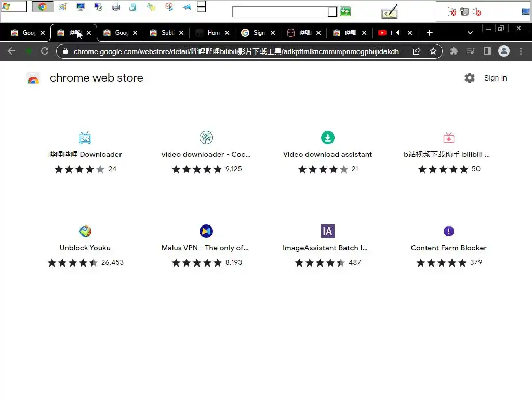Click the Content Farm Blocker title
The image size is (532, 399).
[x=449, y=248]
